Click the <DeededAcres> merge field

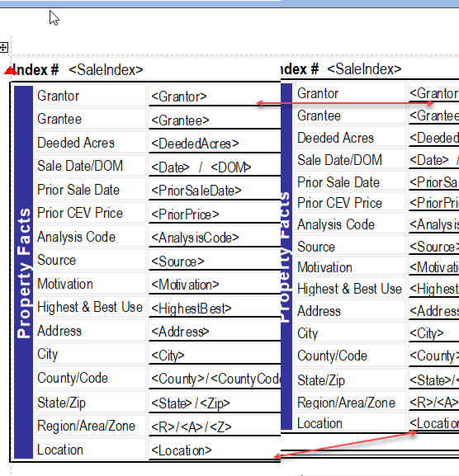pos(195,144)
